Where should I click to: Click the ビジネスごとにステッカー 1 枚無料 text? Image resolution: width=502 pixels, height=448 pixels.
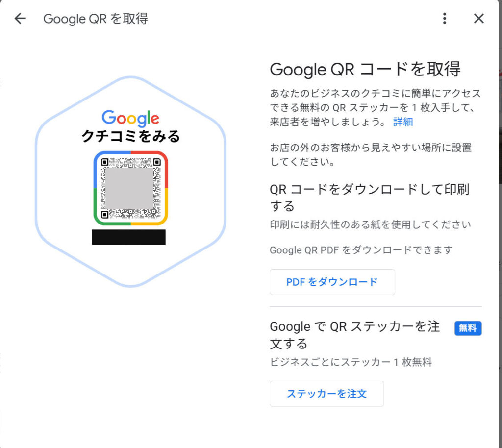point(351,363)
